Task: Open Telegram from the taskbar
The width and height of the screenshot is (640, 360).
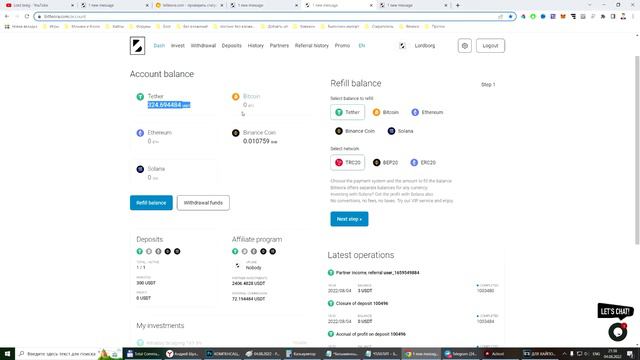Action: 459,354
